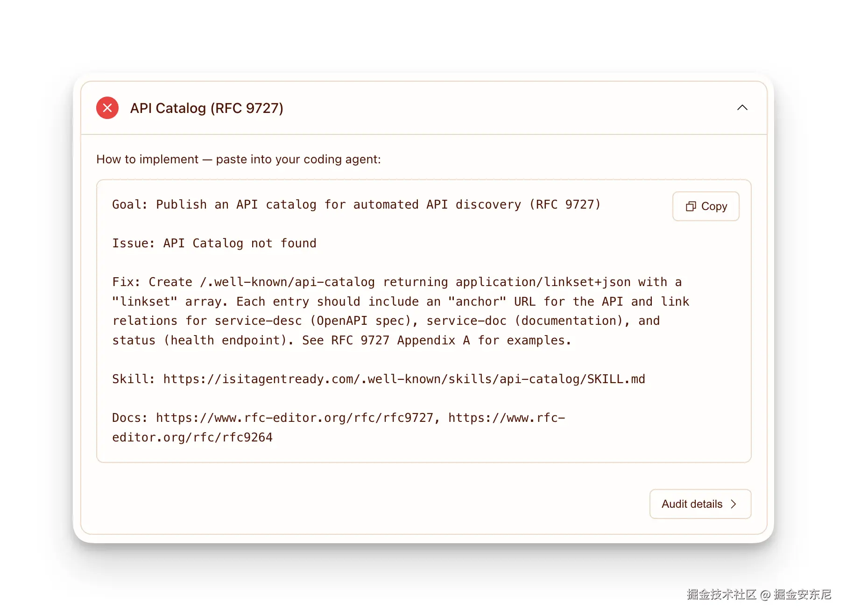Click the 'How to implement' instruction text
Screen dimensions: 847x616
[x=238, y=159]
